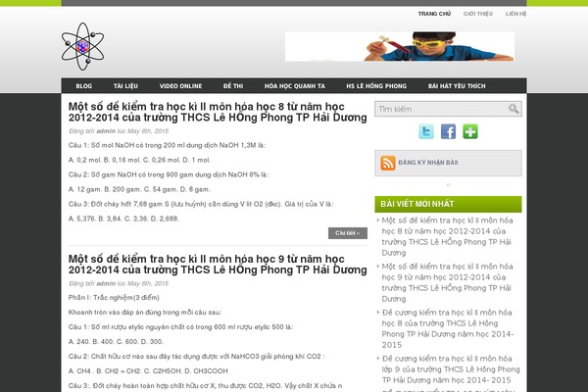
Task: Click text 'Câu 1: Số ml rượu etylic nguyên chất'
Action: (180, 326)
